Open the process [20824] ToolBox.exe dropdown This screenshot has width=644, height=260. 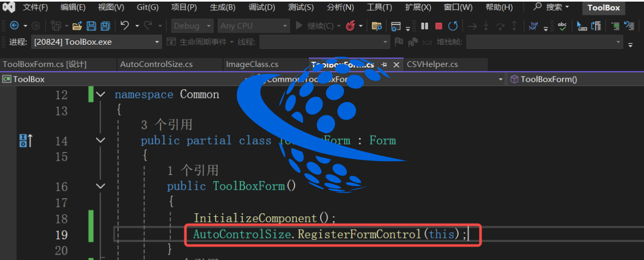[x=96, y=42]
